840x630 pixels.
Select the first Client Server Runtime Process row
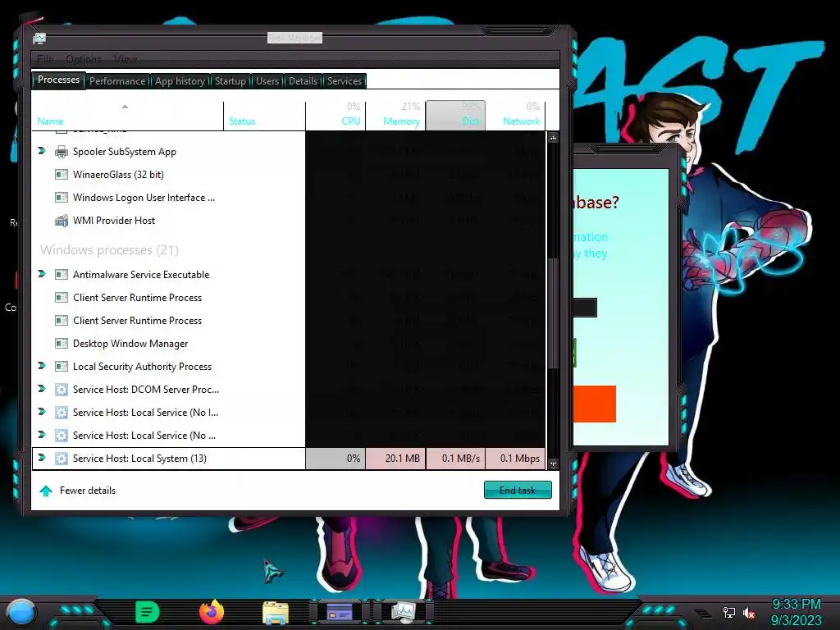tap(289, 298)
